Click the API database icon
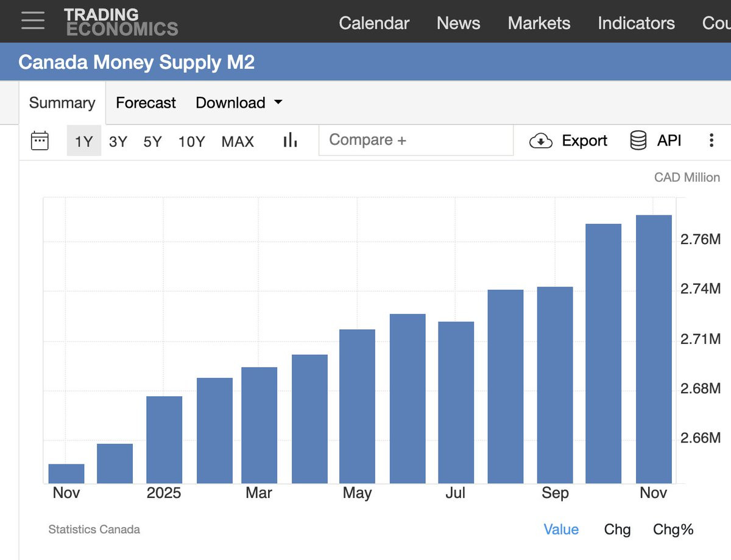731x560 pixels. [x=638, y=141]
